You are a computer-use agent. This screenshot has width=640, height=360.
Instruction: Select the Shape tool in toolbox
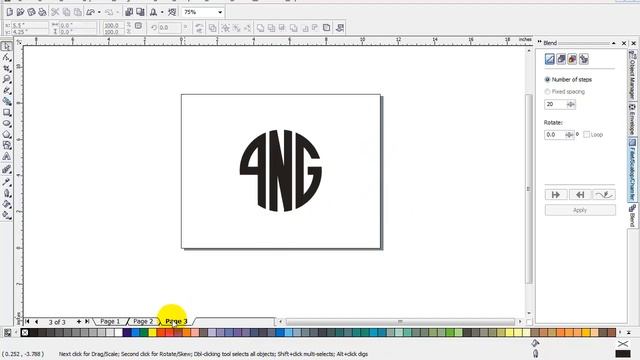click(x=7, y=58)
